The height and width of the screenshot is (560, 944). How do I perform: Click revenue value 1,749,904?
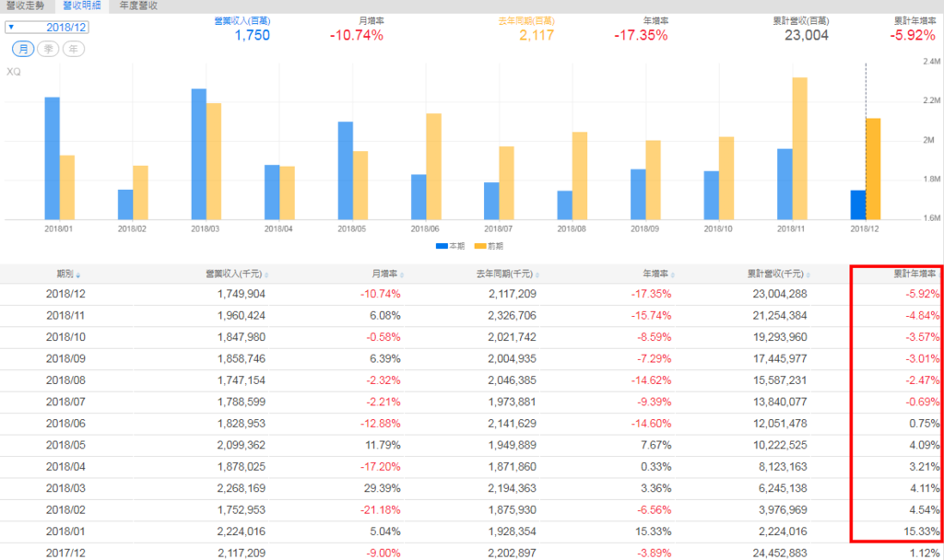click(242, 294)
